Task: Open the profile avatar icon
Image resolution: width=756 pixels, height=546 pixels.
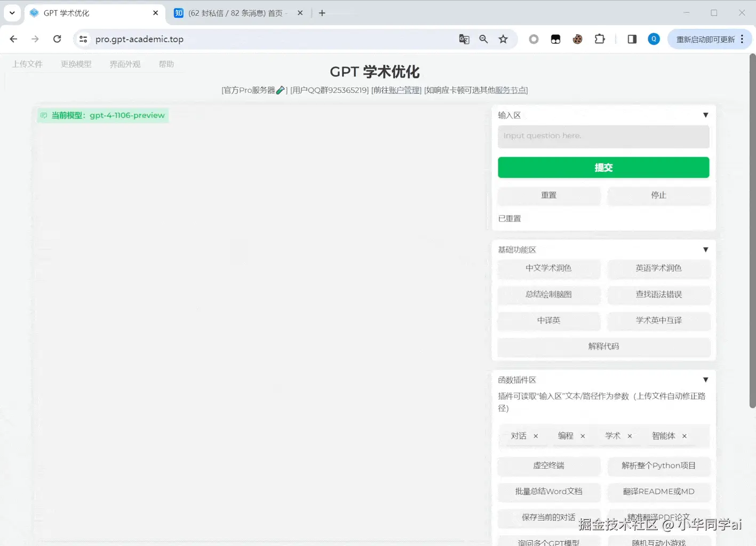Action: (654, 39)
